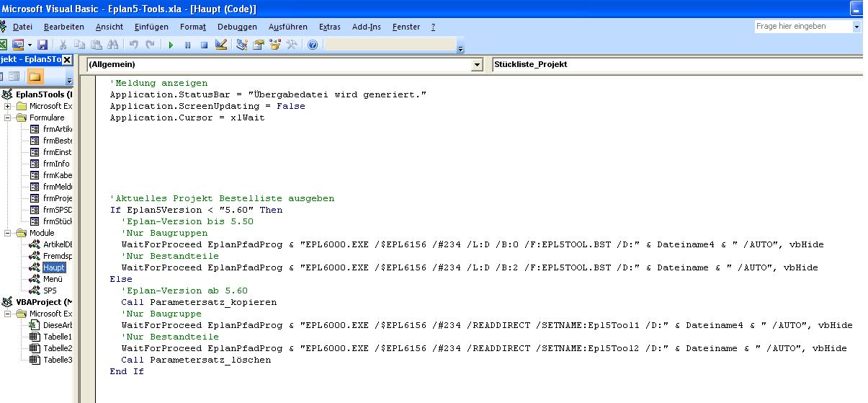Open the Format menu

pyautogui.click(x=193, y=27)
